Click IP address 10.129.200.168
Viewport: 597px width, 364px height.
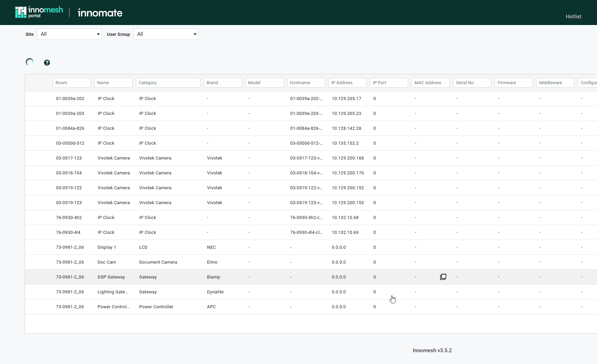coord(348,158)
